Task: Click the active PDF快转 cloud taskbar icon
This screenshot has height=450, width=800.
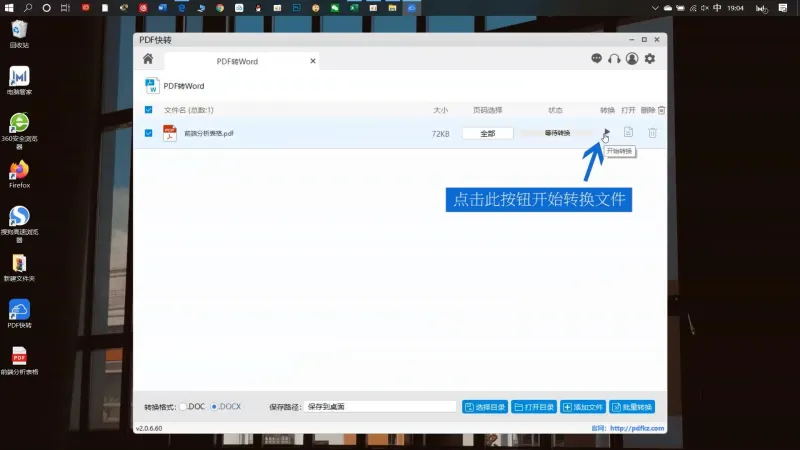Action: 411,8
